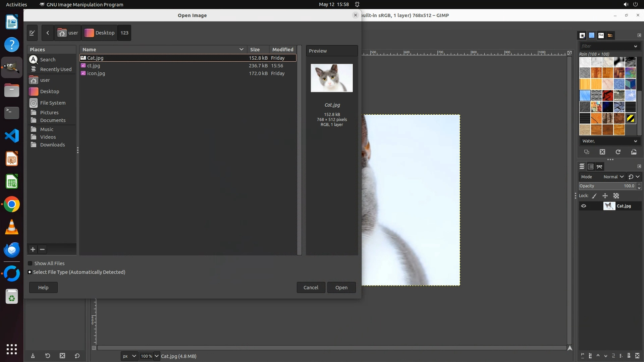The height and width of the screenshot is (362, 644).
Task: Switch to the Fonts tab
Action: pyautogui.click(x=601, y=35)
